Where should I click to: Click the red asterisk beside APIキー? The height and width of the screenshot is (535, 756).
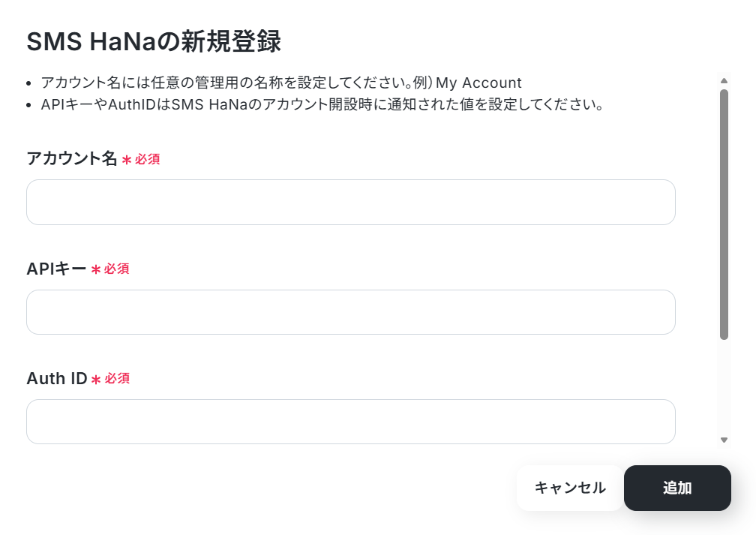95,269
